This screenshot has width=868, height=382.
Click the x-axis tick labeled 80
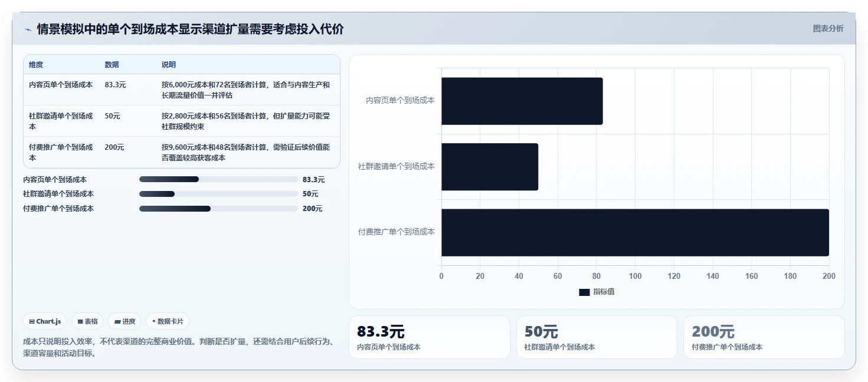[597, 276]
